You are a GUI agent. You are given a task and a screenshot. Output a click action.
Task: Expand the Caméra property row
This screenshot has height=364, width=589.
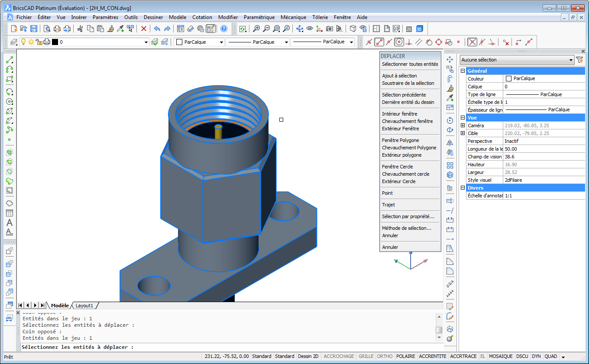pos(463,126)
